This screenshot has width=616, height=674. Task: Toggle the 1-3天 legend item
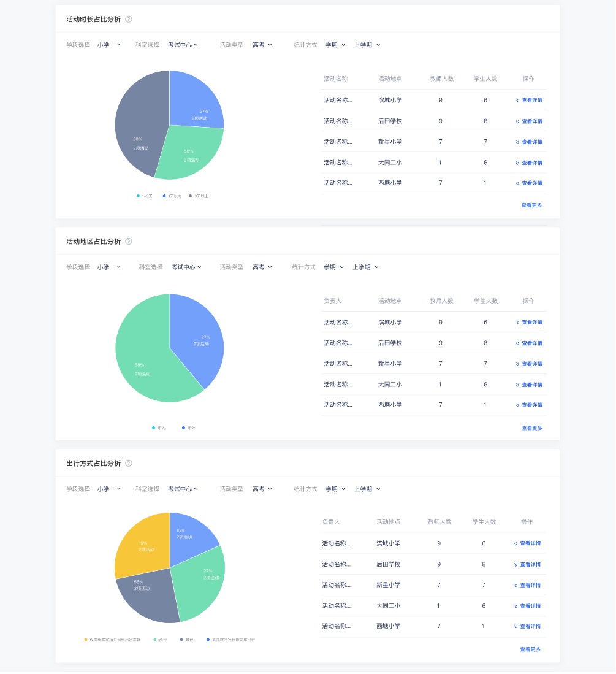pos(144,196)
